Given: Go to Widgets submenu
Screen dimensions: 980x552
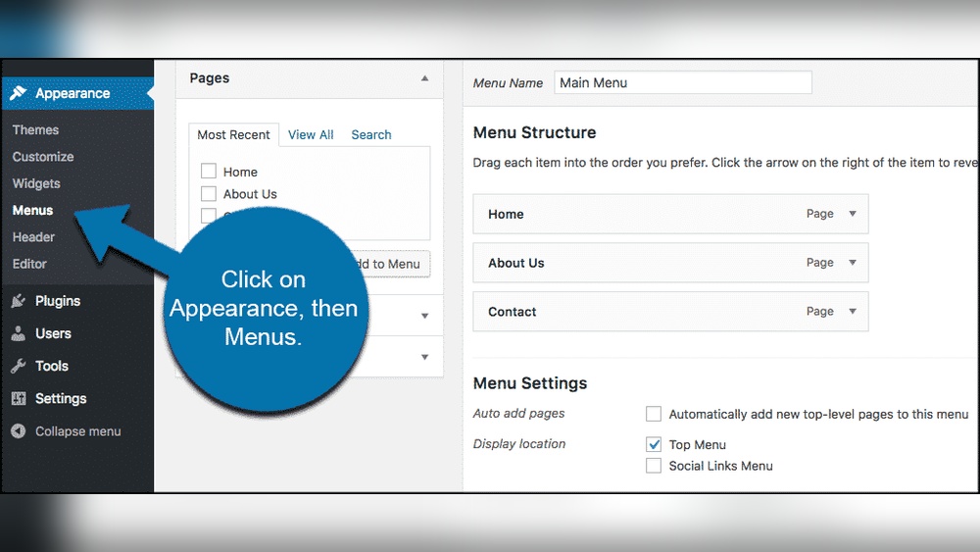Looking at the screenshot, I should pyautogui.click(x=36, y=183).
